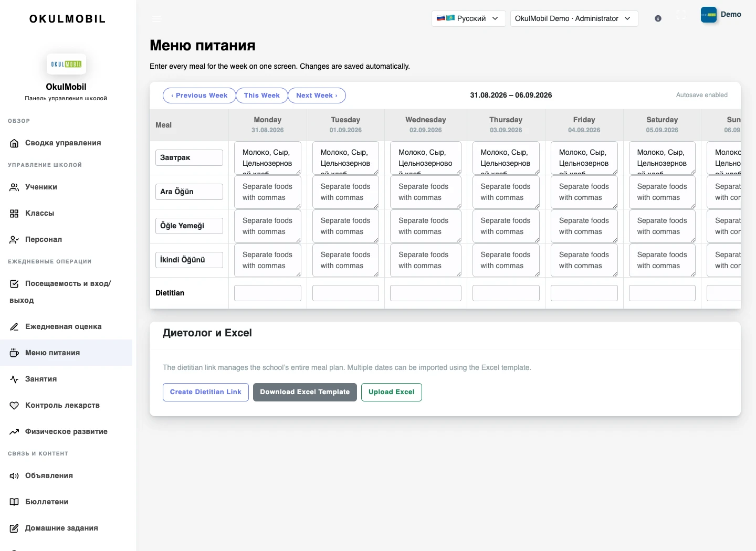This screenshot has width=756, height=551.
Task: Go to Next Week
Action: 317,96
